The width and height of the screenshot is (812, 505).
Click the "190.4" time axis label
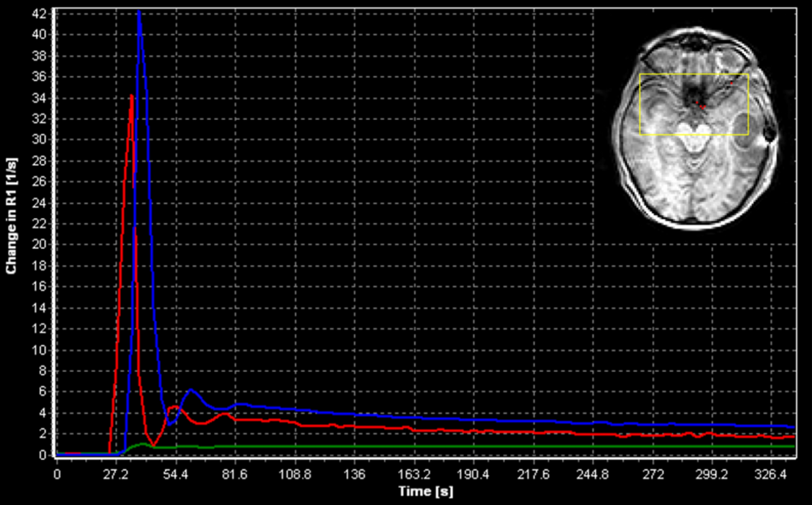[x=473, y=475]
